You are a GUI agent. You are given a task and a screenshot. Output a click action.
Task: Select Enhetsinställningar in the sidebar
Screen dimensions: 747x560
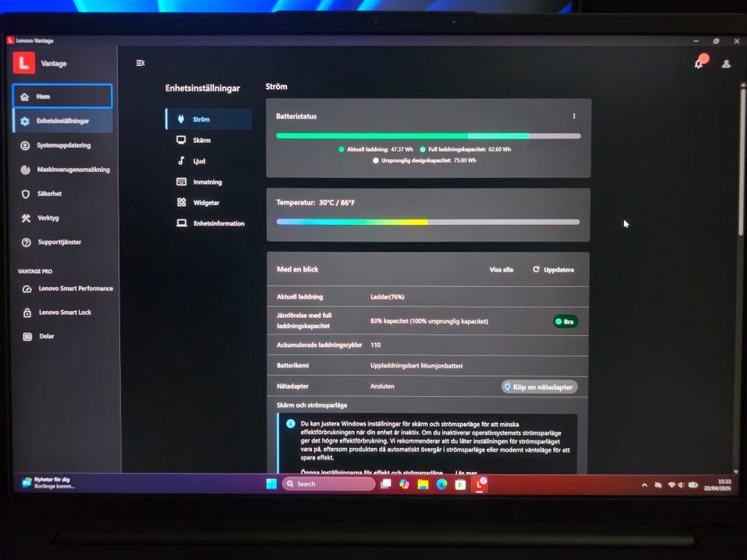click(x=62, y=121)
